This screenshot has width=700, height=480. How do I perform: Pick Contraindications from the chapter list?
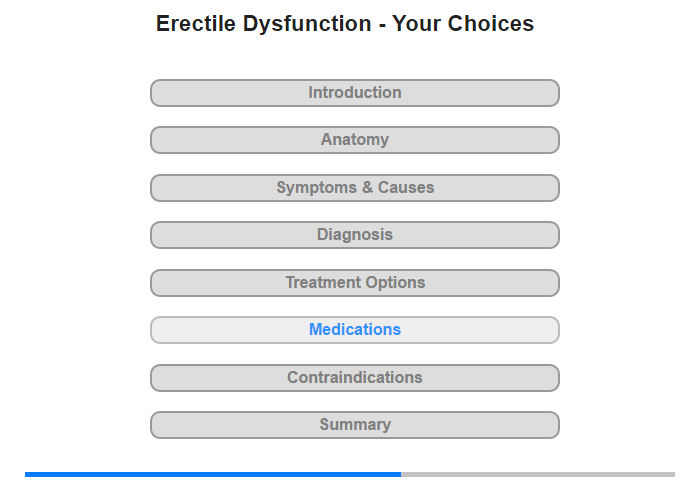point(354,378)
